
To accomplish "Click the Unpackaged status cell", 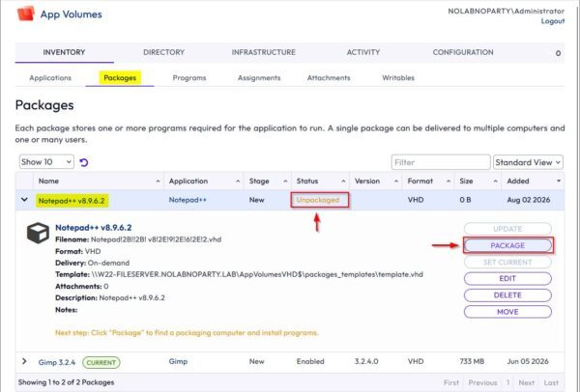I will (318, 200).
